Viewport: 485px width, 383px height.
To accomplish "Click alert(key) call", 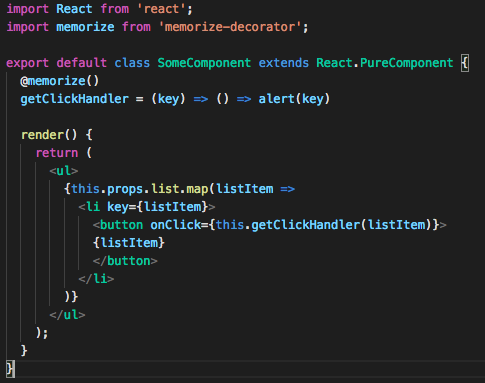I will pyautogui.click(x=294, y=99).
